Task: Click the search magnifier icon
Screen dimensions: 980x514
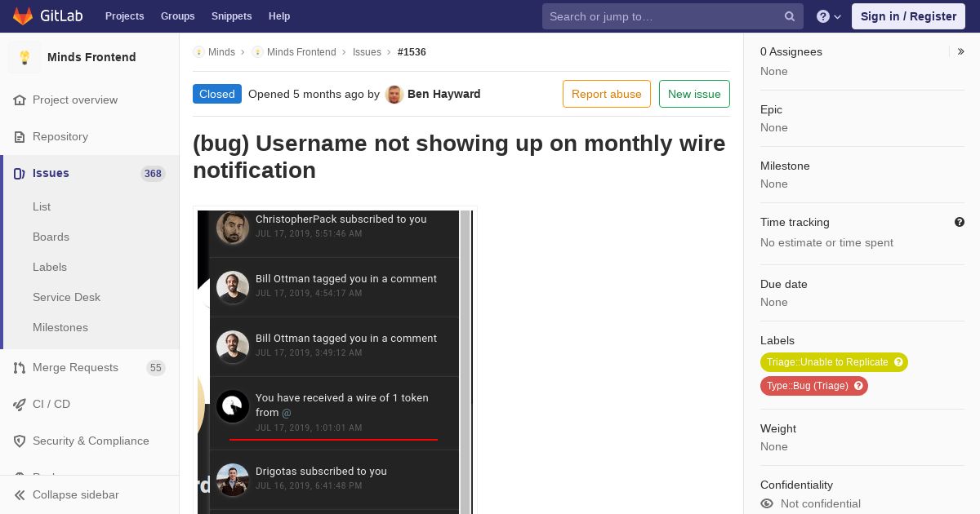Action: [790, 16]
